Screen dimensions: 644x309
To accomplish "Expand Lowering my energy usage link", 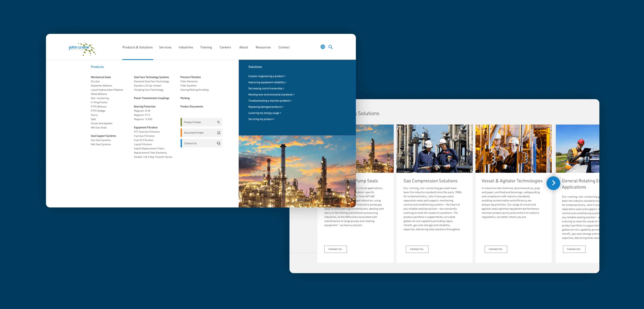I will (264, 113).
